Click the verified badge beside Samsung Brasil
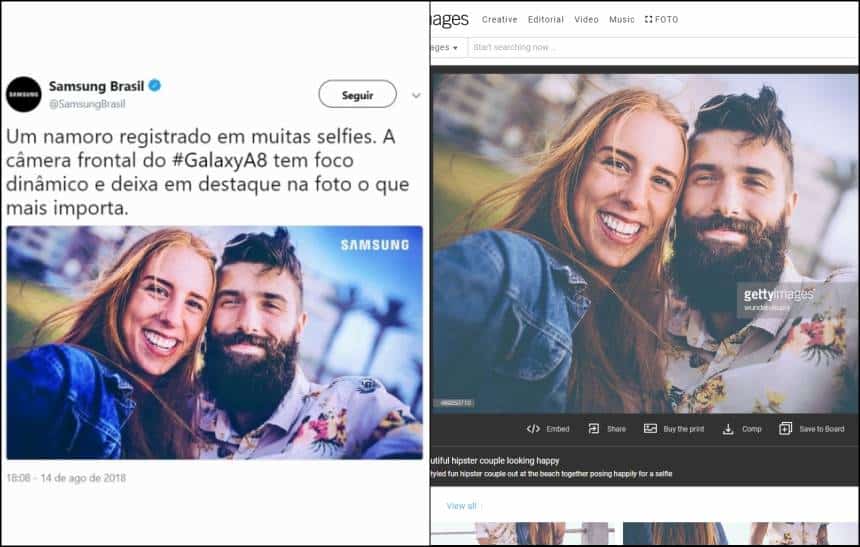The height and width of the screenshot is (547, 860). (x=155, y=86)
